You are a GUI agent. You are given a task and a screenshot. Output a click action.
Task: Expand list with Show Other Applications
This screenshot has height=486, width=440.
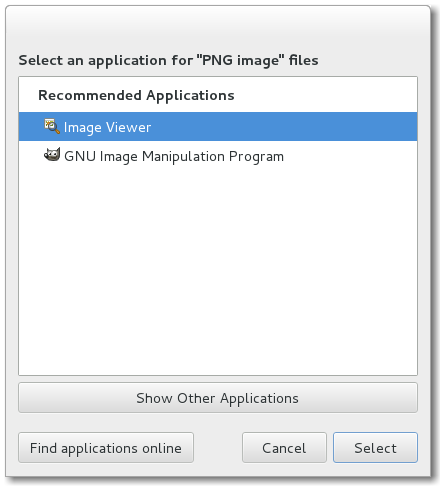click(x=218, y=398)
